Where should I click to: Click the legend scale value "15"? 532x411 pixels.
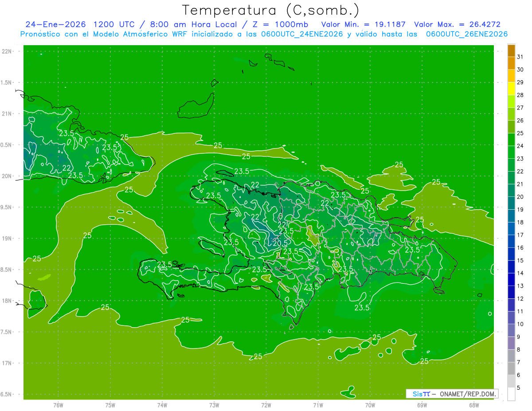point(520,261)
